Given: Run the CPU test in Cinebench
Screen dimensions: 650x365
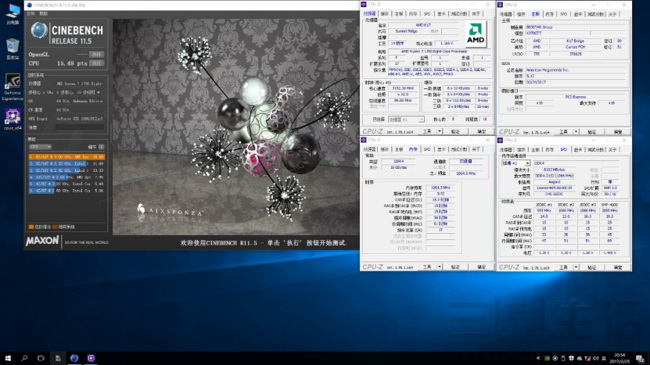Looking at the screenshot, I should pyautogui.click(x=97, y=63).
